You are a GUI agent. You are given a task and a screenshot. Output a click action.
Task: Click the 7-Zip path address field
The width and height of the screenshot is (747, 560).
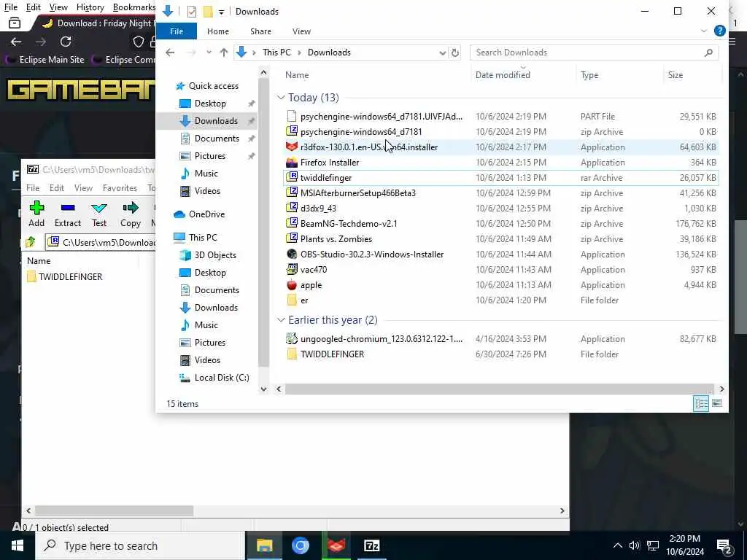click(x=101, y=242)
